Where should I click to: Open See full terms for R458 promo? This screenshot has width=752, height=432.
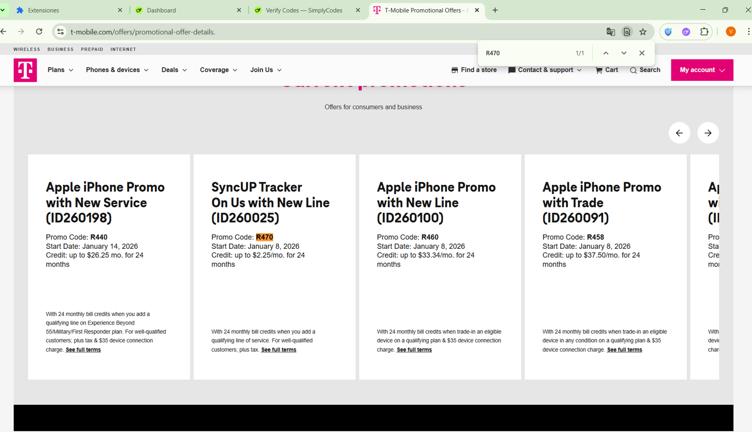click(624, 350)
